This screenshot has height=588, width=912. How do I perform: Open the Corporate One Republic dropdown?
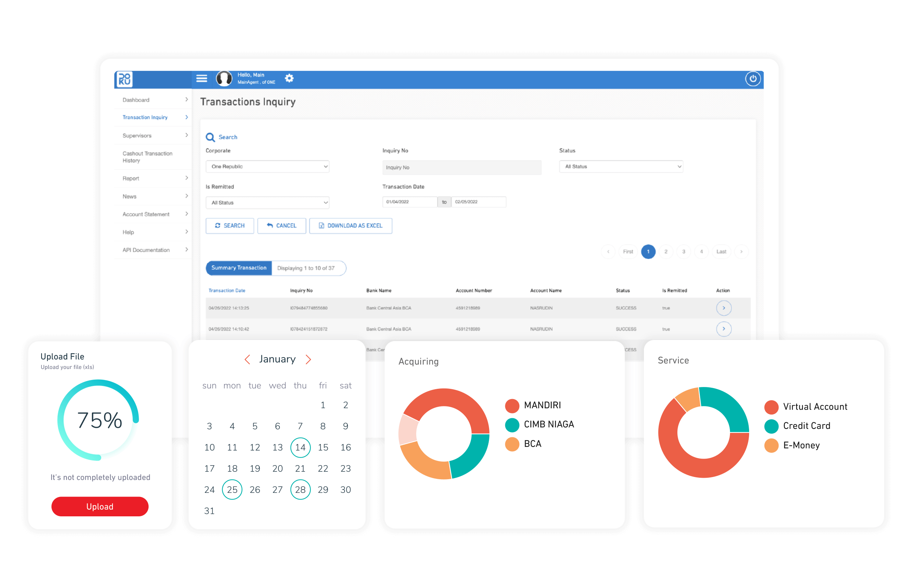[267, 166]
